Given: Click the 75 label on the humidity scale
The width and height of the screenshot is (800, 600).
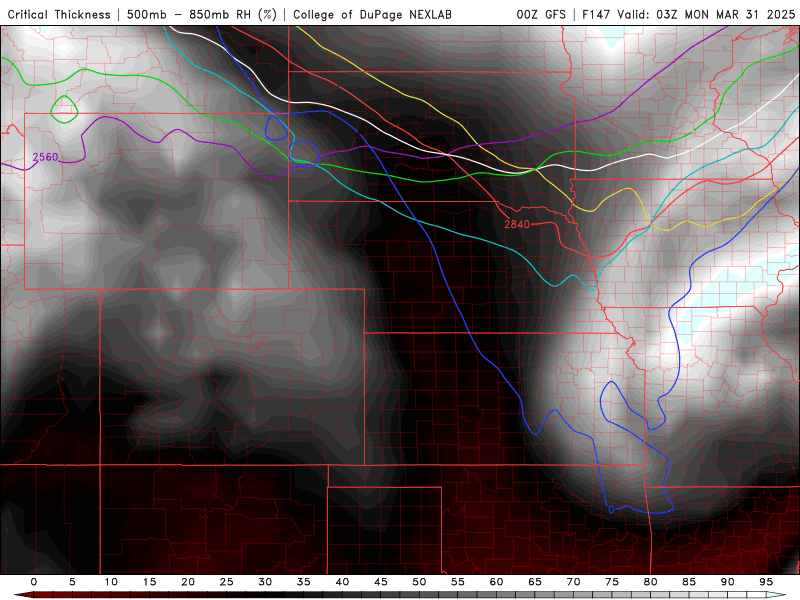Looking at the screenshot, I should pyautogui.click(x=612, y=582).
